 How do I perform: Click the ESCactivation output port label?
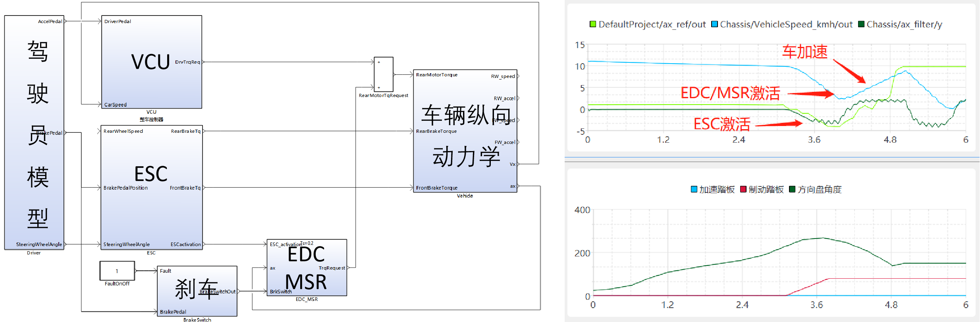185,244
